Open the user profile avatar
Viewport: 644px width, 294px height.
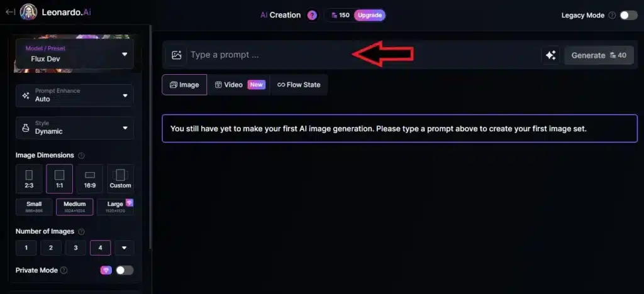point(29,13)
